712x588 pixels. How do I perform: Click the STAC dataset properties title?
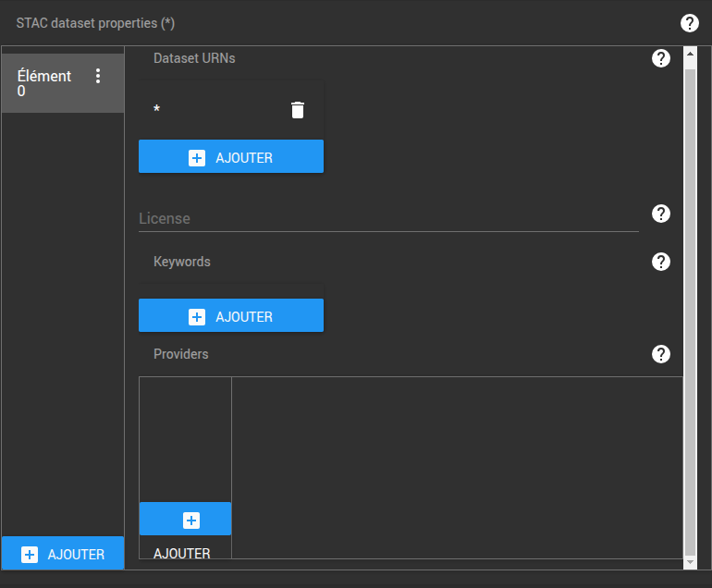[95, 23]
